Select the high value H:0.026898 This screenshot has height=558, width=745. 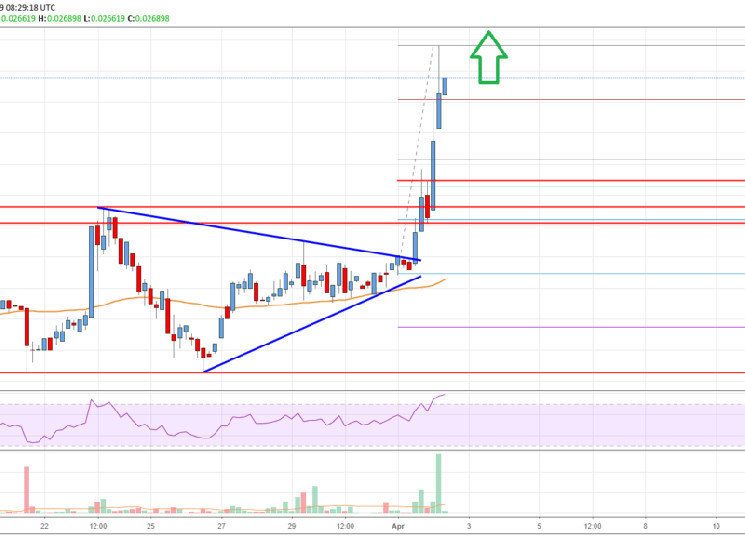60,19
